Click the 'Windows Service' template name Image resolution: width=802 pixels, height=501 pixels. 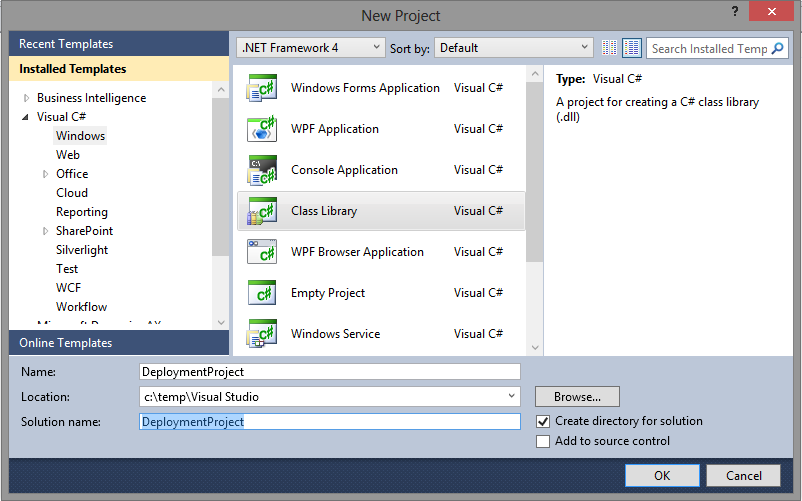[336, 334]
